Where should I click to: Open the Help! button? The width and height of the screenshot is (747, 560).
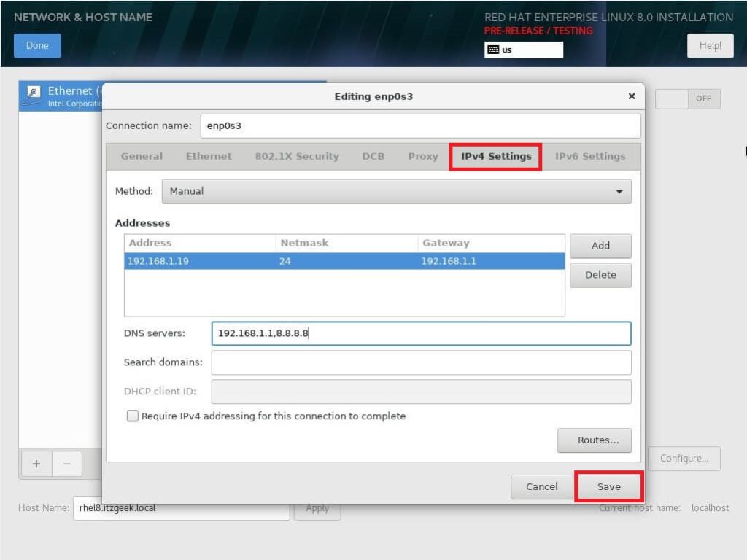[x=710, y=46]
